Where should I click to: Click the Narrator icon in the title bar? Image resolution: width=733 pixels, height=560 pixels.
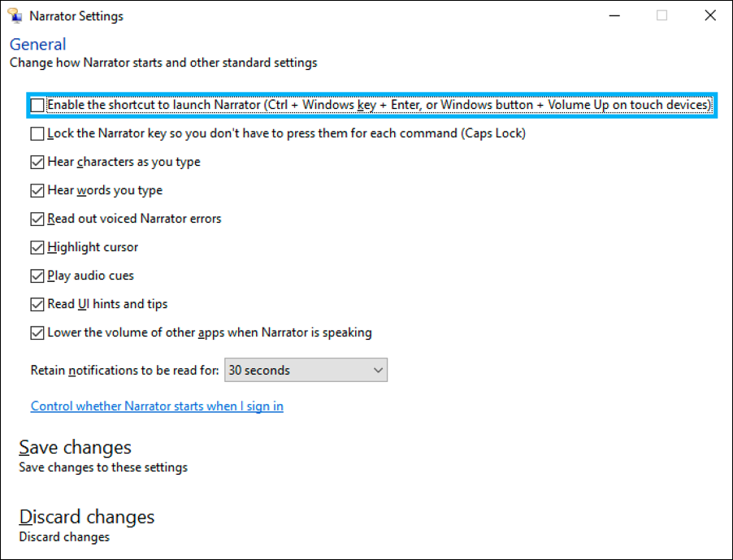click(x=15, y=15)
